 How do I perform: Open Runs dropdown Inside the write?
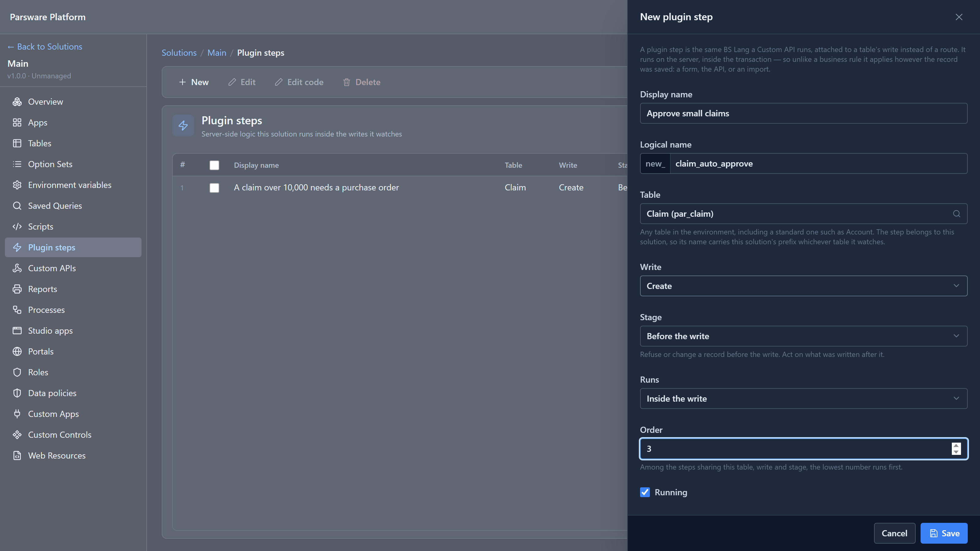point(804,399)
